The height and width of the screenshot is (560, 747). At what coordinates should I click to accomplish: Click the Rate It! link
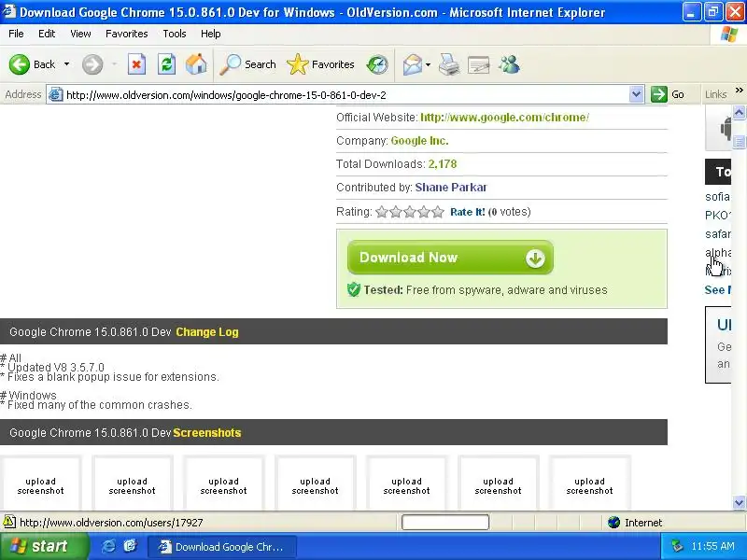click(468, 212)
